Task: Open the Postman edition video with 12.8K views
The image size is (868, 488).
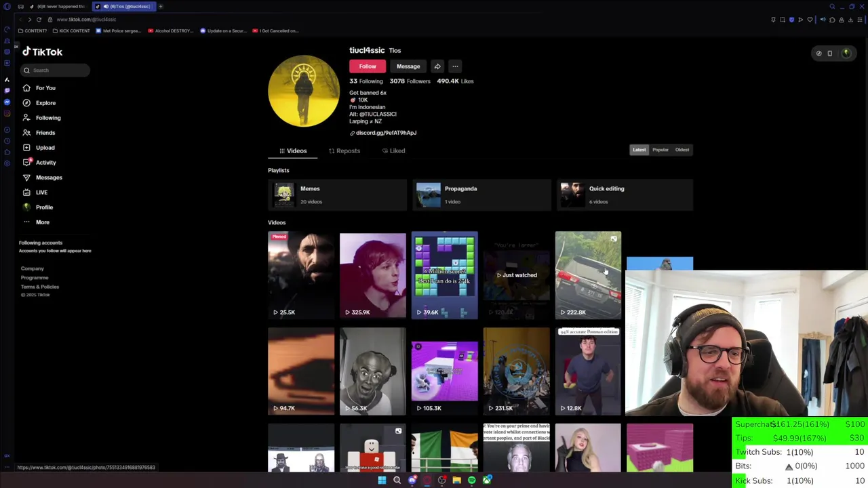Action: click(588, 371)
